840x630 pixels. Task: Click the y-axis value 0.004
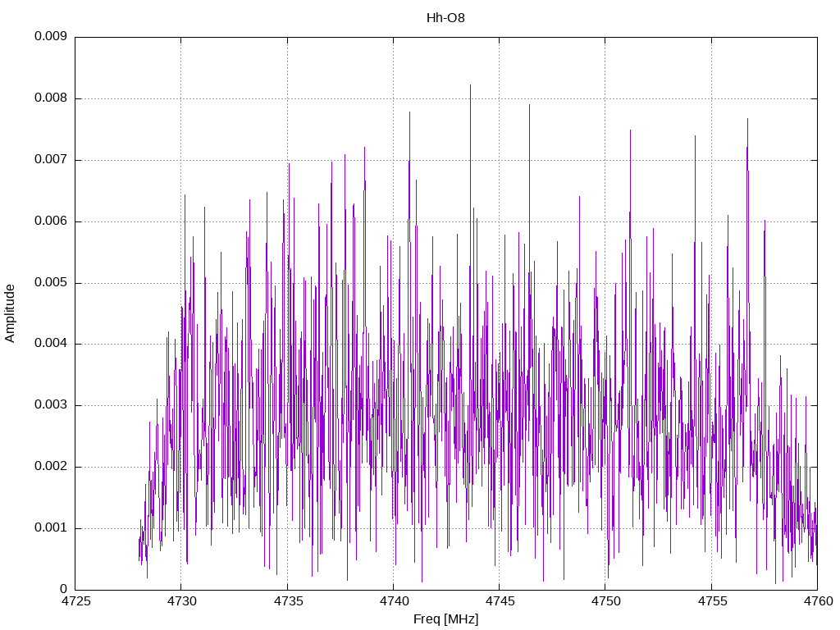click(51, 344)
